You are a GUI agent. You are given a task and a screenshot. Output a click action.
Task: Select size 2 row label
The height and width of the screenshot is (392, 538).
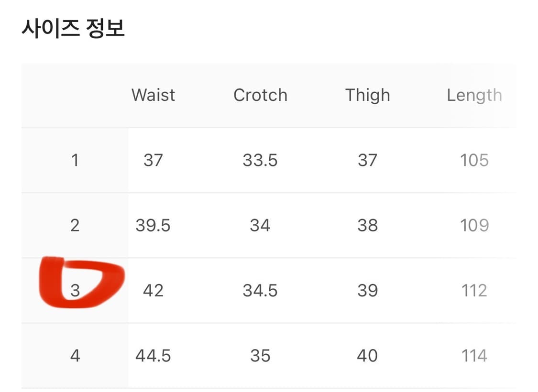coord(75,225)
